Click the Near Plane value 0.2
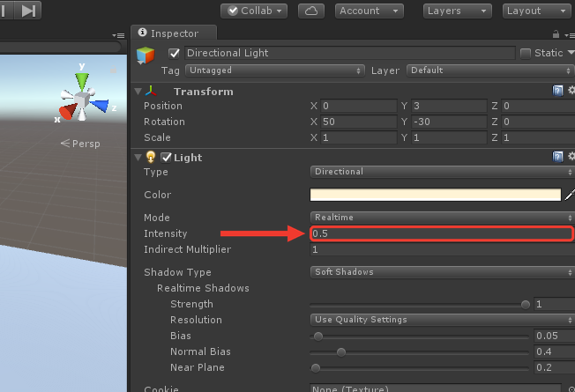Screen dimensions: 575x392 click(x=554, y=367)
